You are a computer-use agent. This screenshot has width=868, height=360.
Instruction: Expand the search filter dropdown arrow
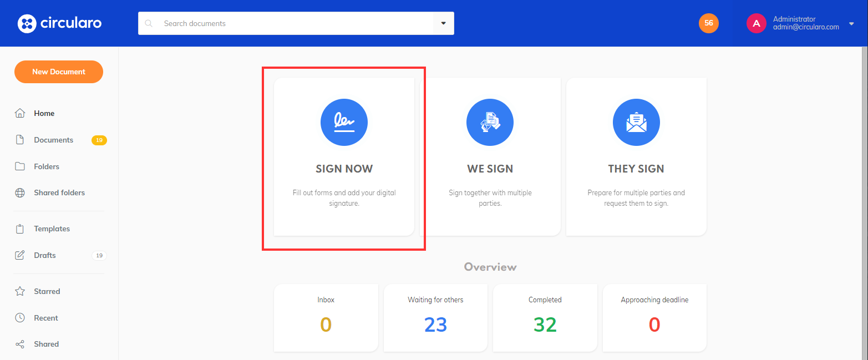[x=443, y=23]
